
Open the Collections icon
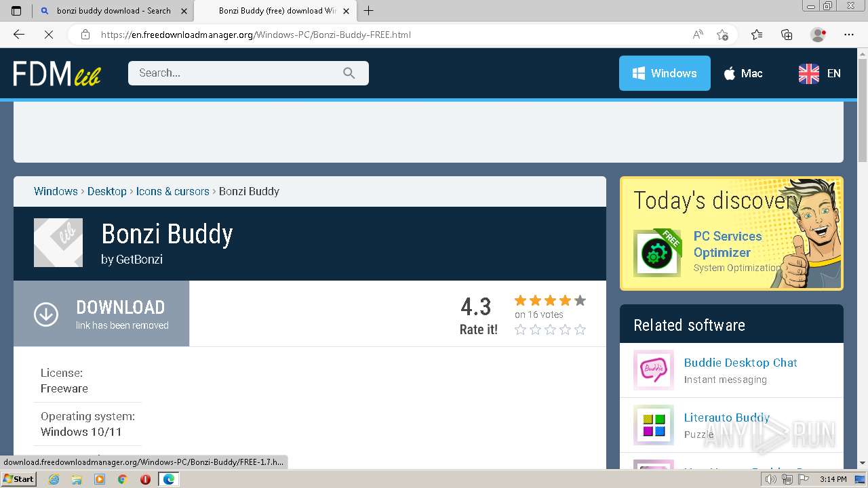point(787,35)
